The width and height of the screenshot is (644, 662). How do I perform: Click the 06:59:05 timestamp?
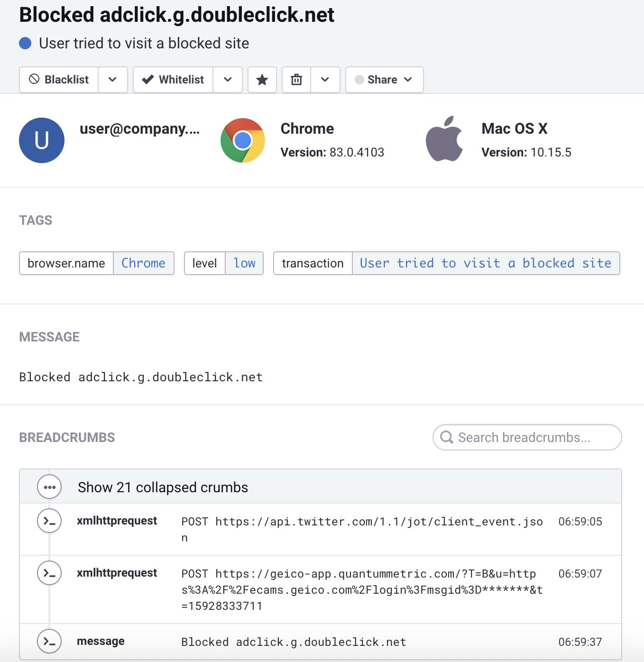coord(580,522)
